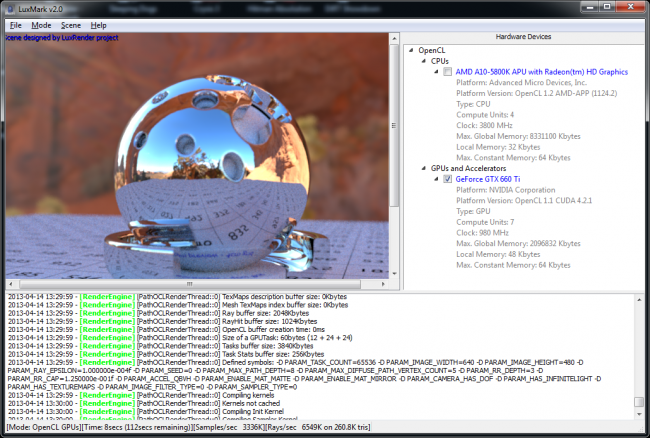Click the log panel scrollbar thumb
This screenshot has width=650, height=438.
click(x=639, y=402)
